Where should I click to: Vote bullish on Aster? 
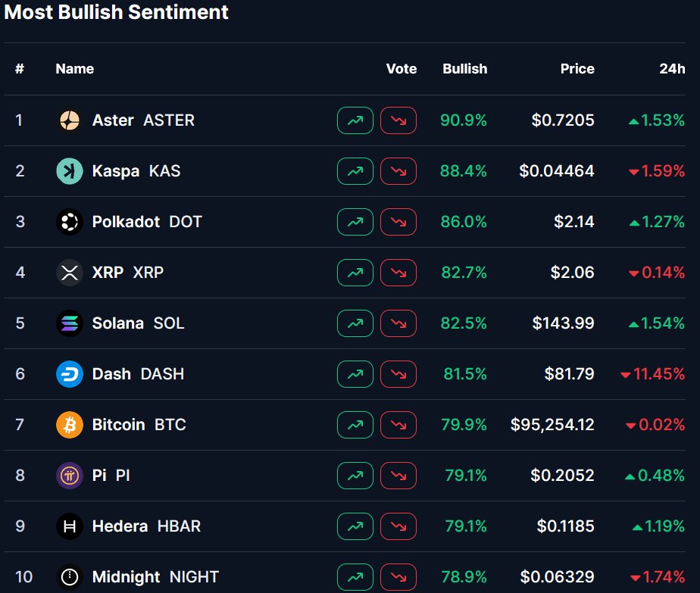click(355, 120)
